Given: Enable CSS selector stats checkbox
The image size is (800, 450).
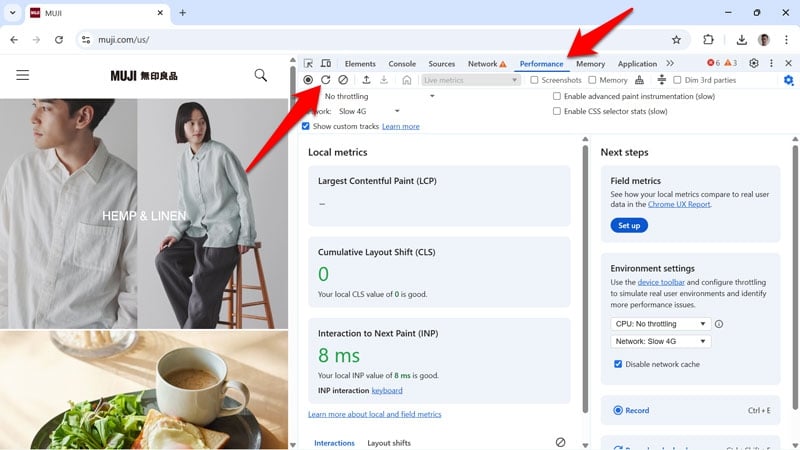Looking at the screenshot, I should (557, 111).
